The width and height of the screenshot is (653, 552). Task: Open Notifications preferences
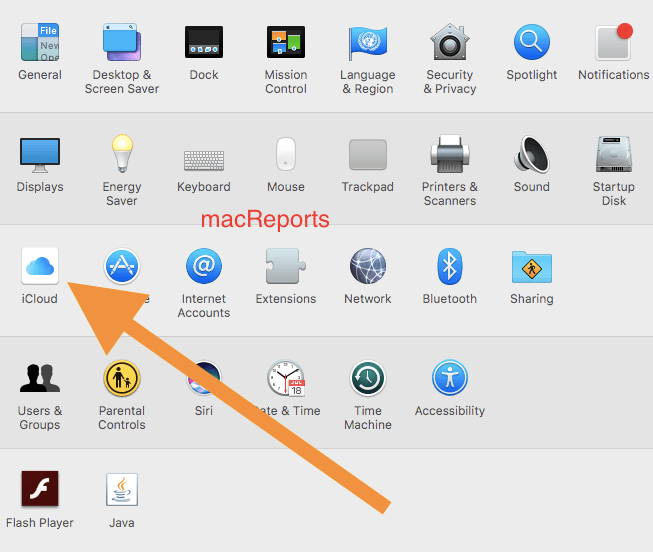click(614, 42)
